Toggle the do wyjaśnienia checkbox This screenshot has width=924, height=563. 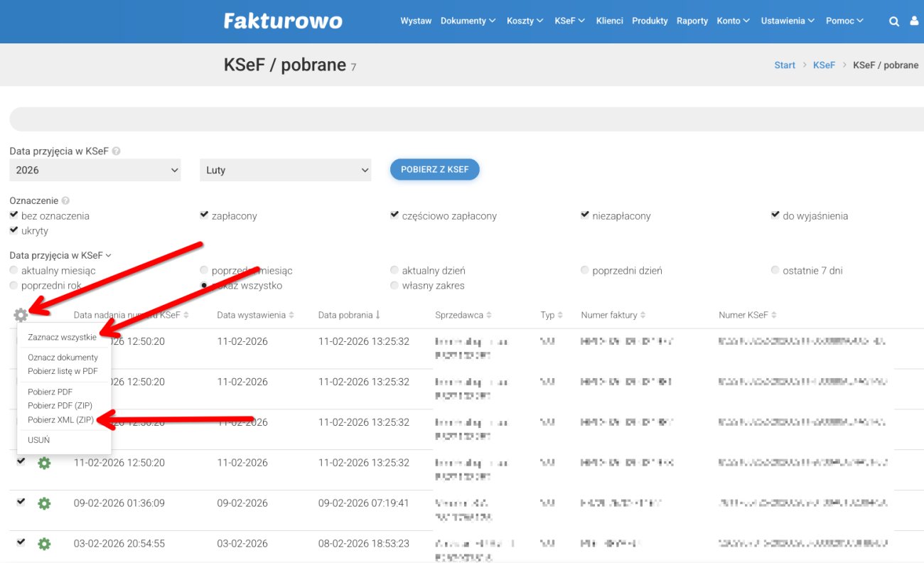coord(775,215)
